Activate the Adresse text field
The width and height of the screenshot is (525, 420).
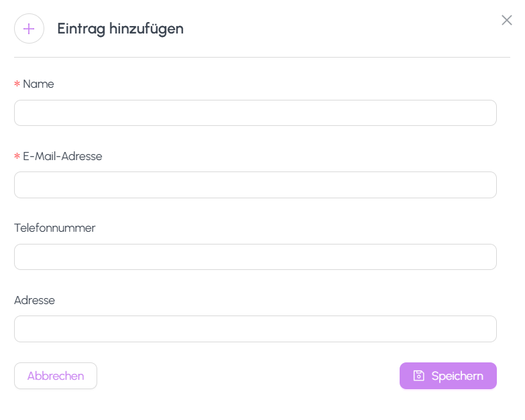tap(255, 329)
